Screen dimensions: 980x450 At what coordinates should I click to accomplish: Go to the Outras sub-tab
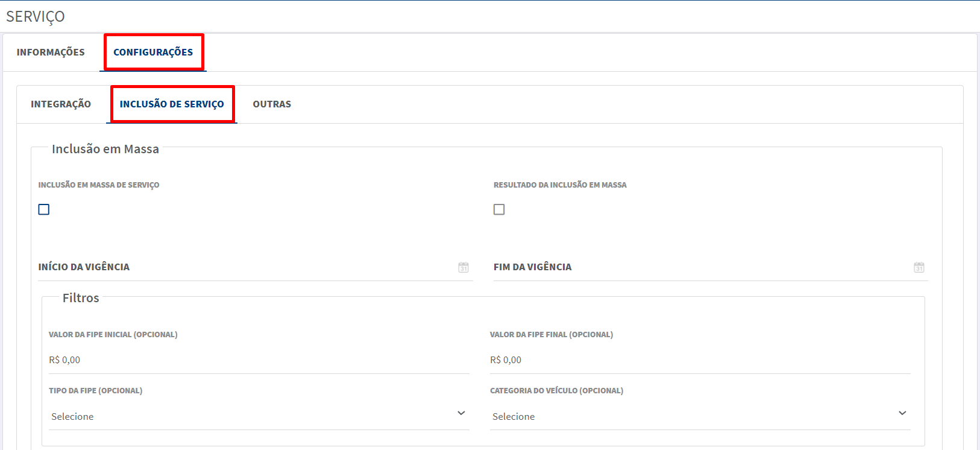(272, 104)
